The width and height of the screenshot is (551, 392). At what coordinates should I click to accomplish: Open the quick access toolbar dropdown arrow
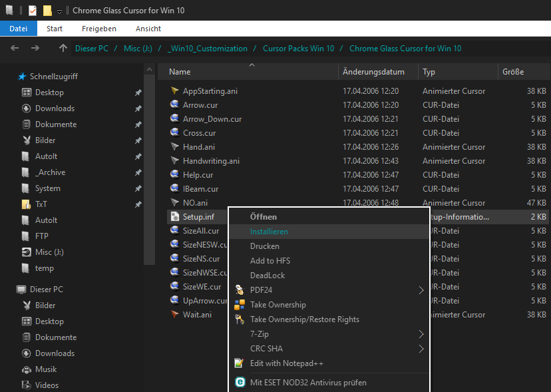[x=59, y=11]
